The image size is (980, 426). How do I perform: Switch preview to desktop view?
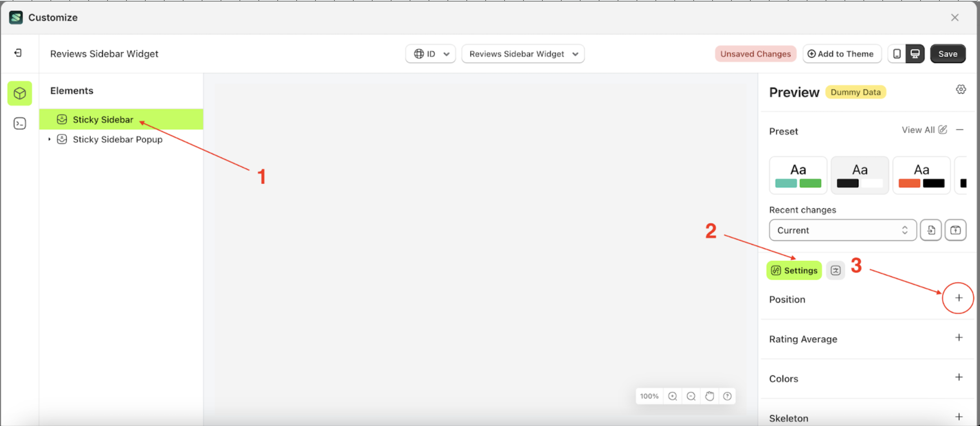click(915, 54)
